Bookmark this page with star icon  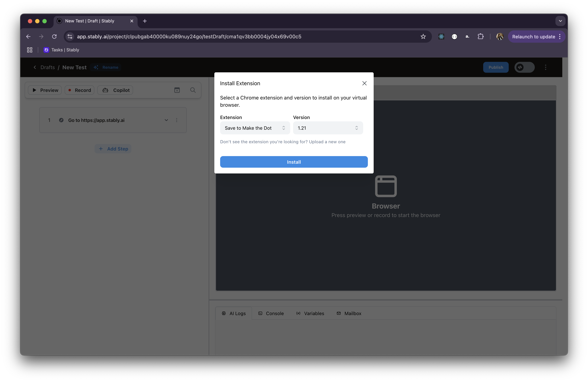click(423, 37)
